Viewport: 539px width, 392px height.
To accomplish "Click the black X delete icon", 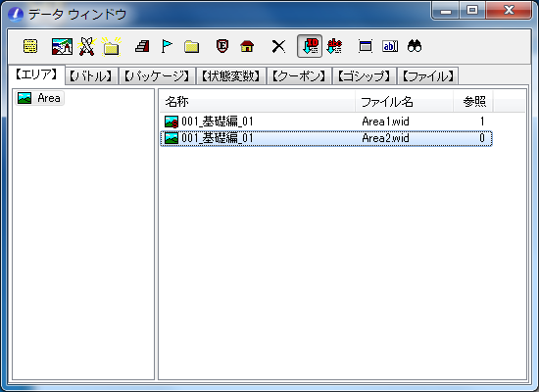I will pos(278,46).
